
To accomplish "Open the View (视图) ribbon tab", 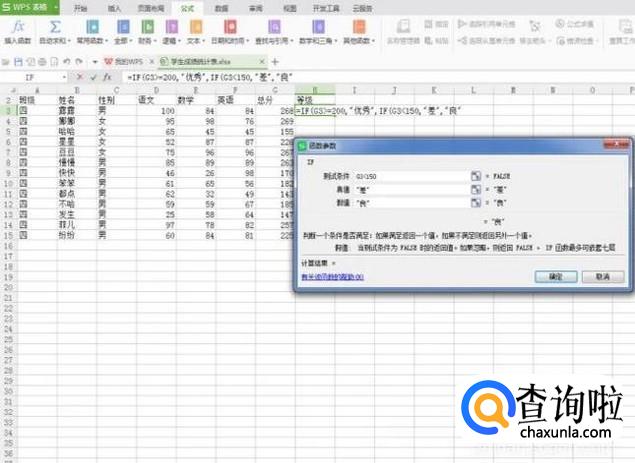I will point(290,8).
